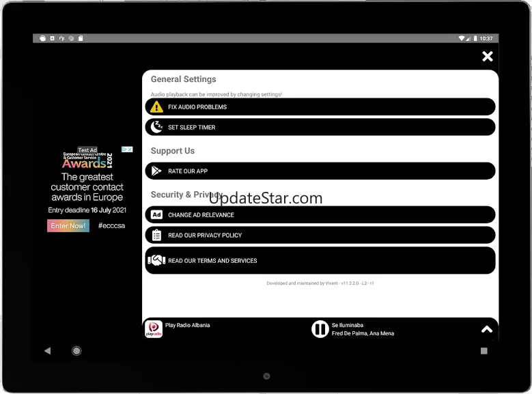
Task: Click the Play Store triangle icon
Action: point(156,171)
